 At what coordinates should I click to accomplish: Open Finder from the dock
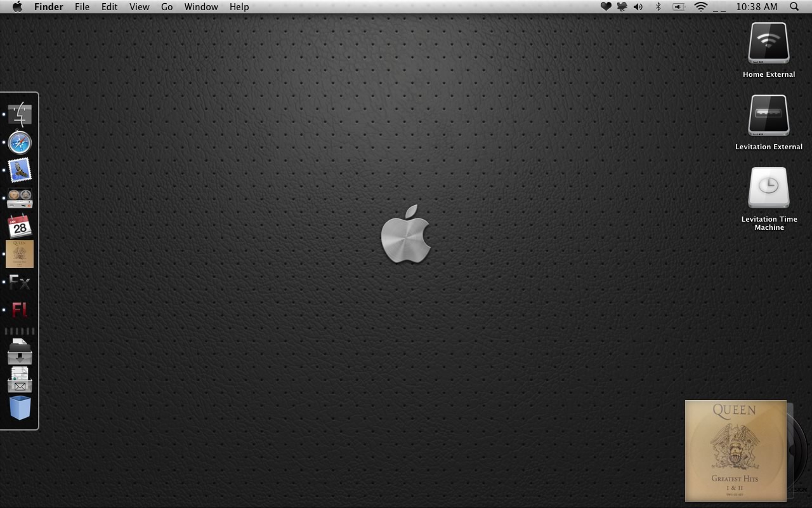[20, 114]
